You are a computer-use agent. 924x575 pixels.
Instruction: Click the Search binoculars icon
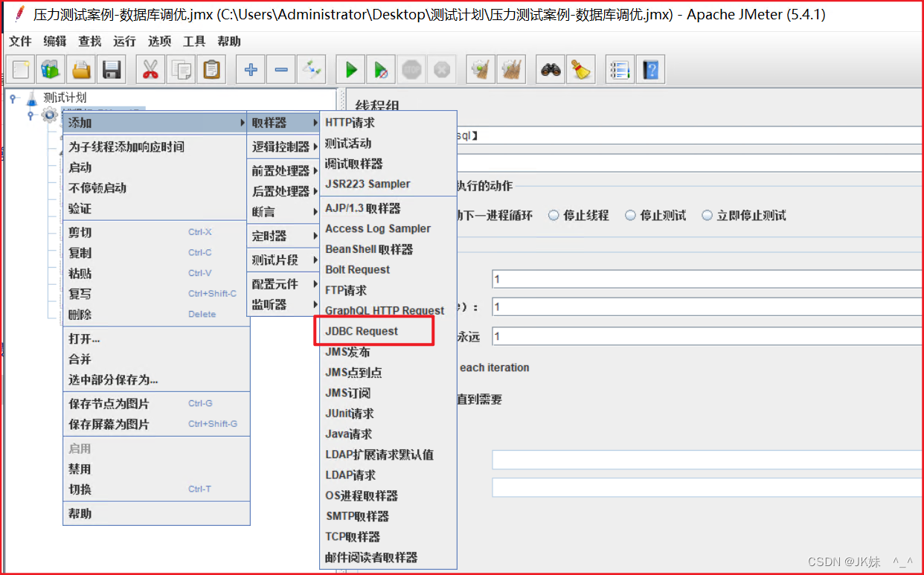[551, 70]
